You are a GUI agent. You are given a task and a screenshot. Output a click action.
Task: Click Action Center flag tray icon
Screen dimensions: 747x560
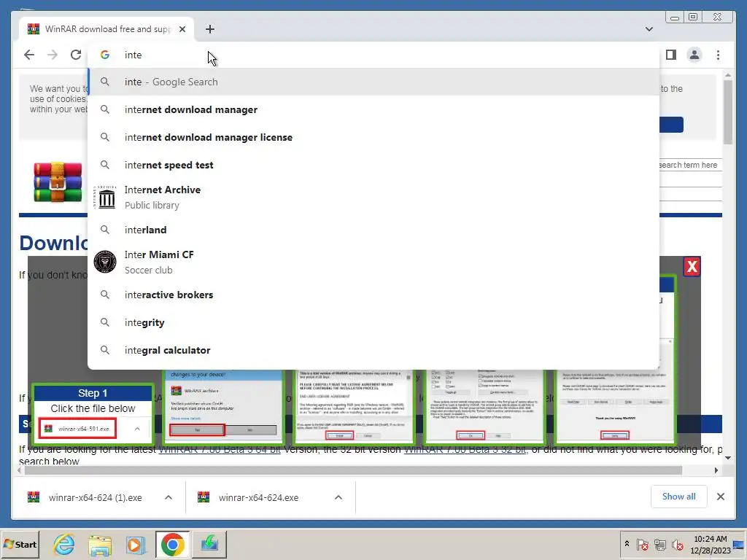pos(642,544)
